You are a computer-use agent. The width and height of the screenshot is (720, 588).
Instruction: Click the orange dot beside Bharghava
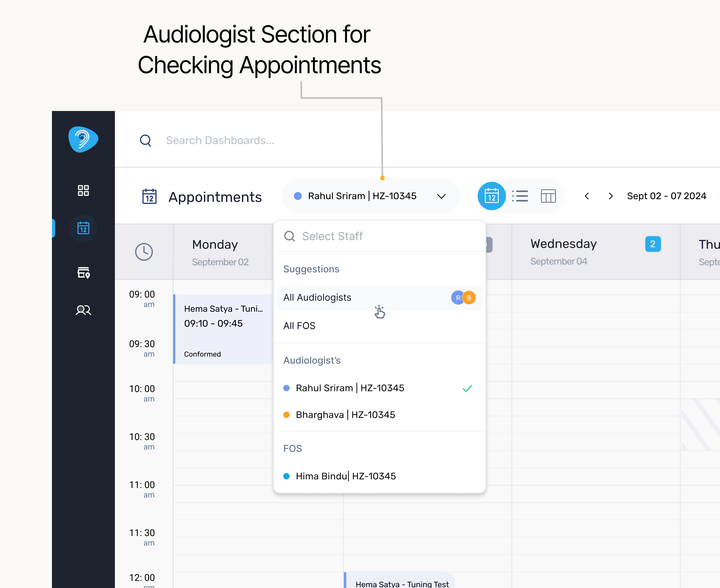point(286,415)
